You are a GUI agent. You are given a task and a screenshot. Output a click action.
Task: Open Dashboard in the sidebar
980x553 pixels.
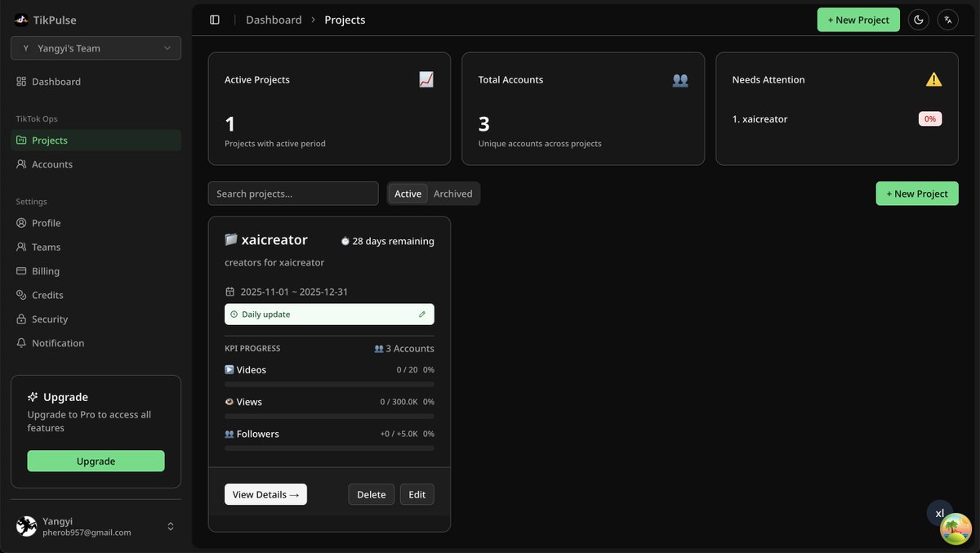pos(96,82)
